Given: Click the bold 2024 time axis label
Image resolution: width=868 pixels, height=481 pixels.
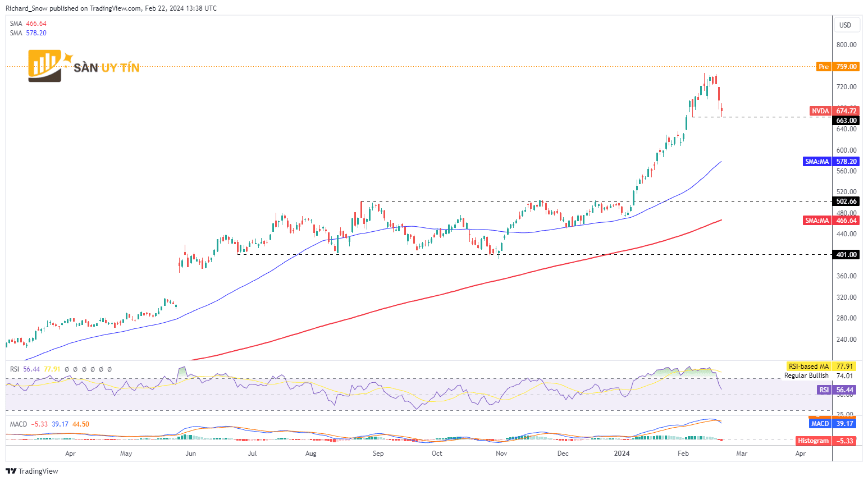Looking at the screenshot, I should pyautogui.click(x=622, y=453).
